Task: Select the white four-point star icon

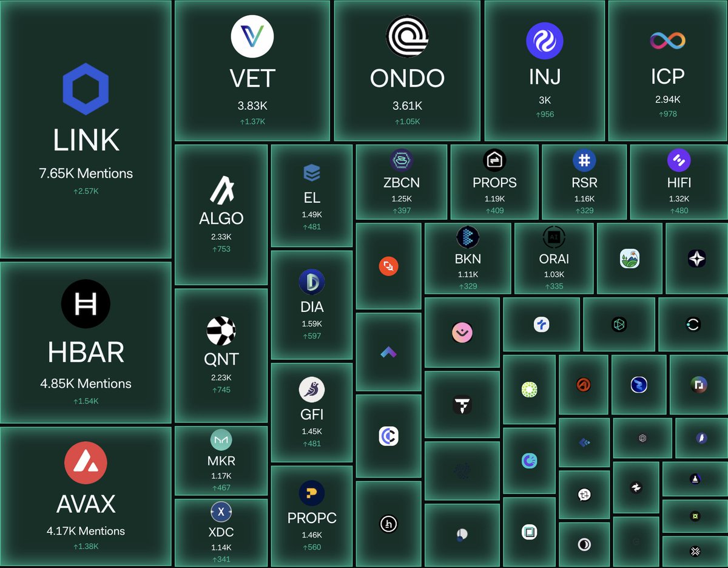Action: (697, 259)
